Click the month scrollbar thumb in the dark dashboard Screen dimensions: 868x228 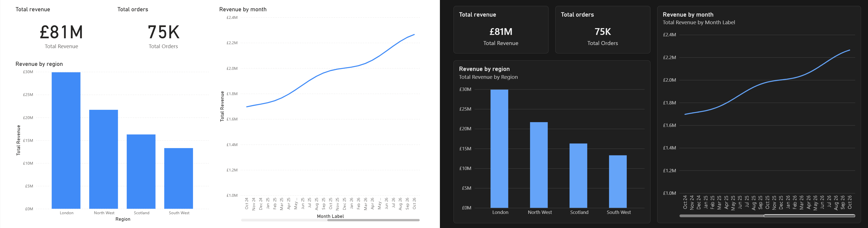point(809,216)
